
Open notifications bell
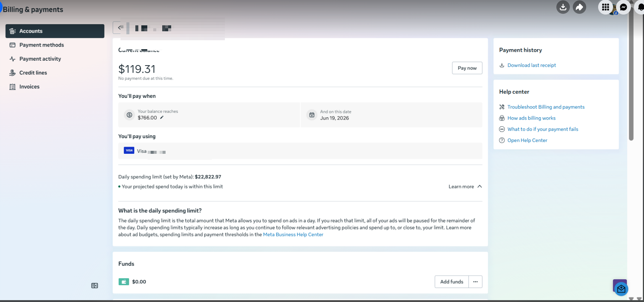click(640, 7)
